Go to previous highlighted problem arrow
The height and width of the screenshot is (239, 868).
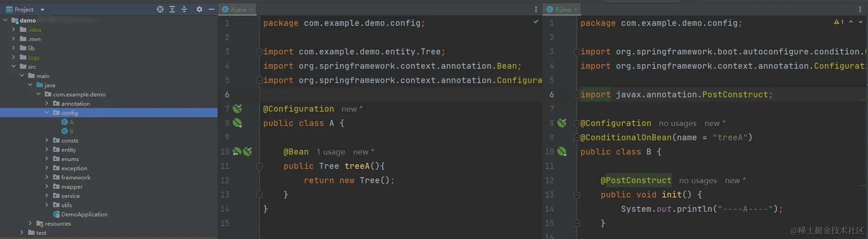click(x=850, y=22)
